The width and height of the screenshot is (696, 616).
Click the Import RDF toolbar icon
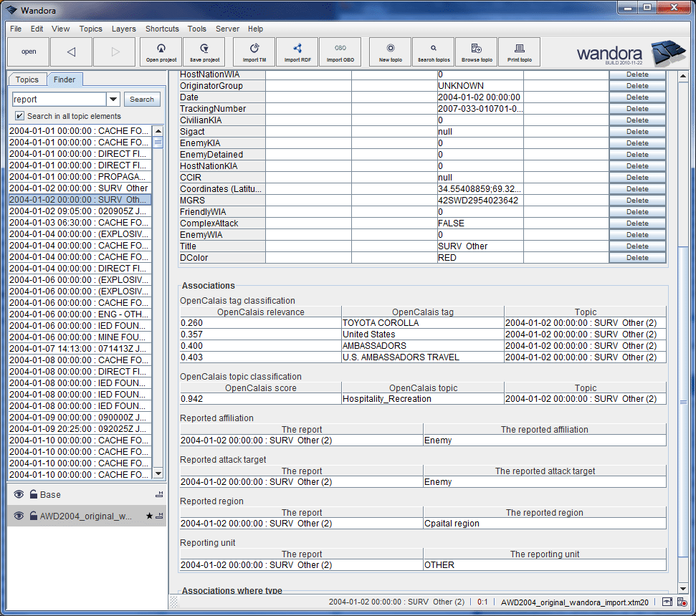[297, 52]
